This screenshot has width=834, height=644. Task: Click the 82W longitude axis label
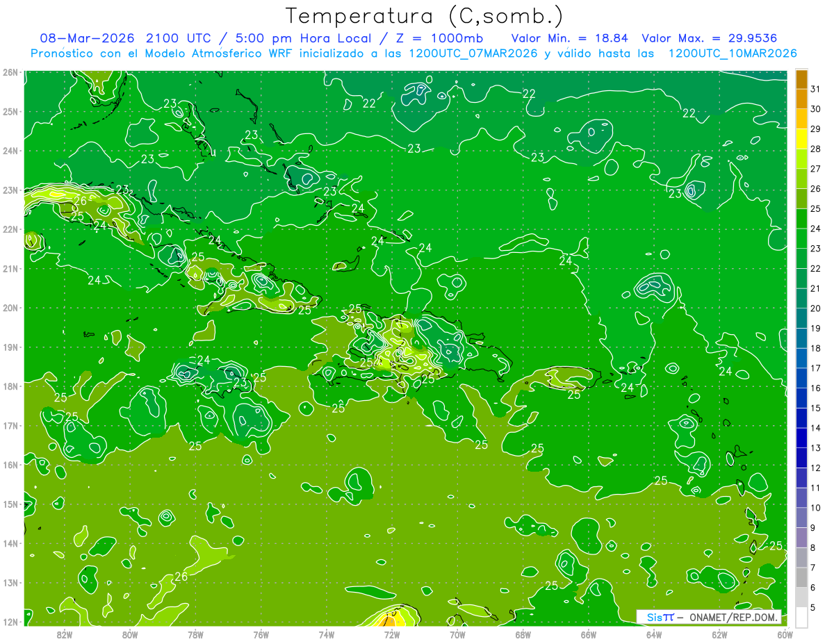[x=65, y=634]
